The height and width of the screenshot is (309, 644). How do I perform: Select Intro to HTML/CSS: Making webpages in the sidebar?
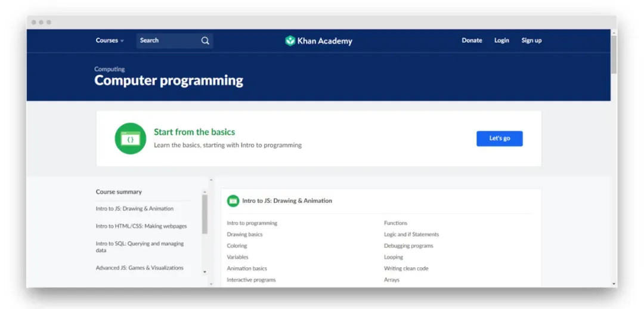click(x=141, y=226)
